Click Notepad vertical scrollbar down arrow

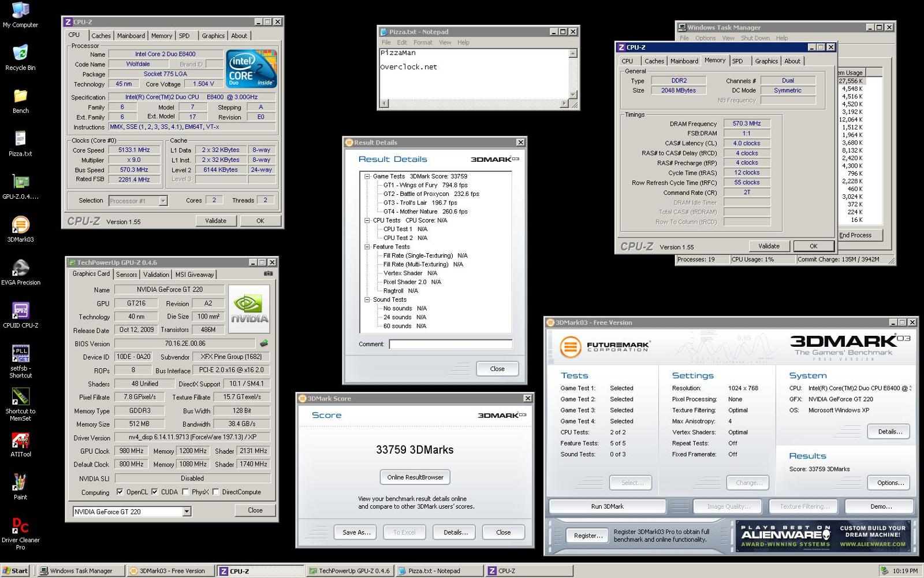coord(573,94)
